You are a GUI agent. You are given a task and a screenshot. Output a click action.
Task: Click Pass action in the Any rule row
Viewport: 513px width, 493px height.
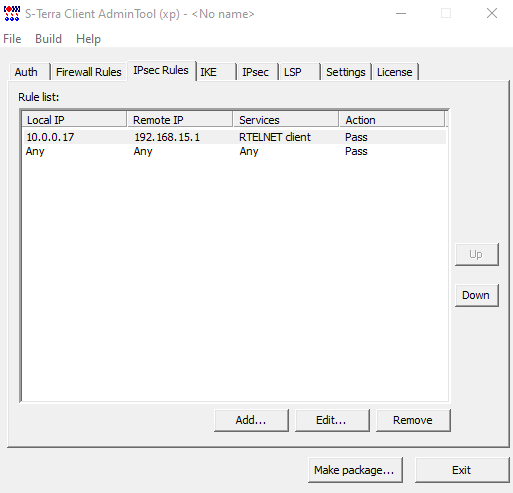[x=356, y=151]
